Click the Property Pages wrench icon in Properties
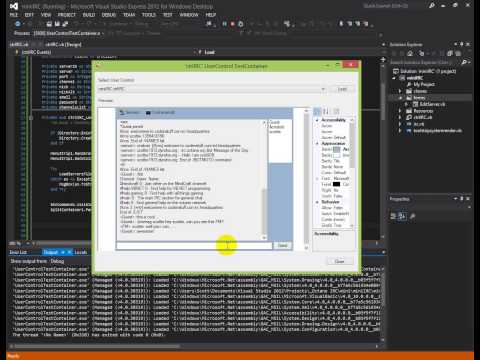Image resolution: width=480 pixels, height=360 pixels. point(412,216)
